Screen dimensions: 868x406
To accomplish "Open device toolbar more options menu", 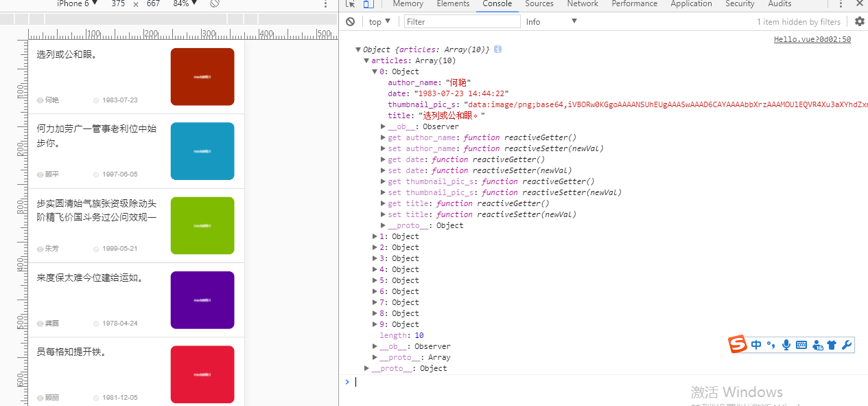I will (325, 4).
